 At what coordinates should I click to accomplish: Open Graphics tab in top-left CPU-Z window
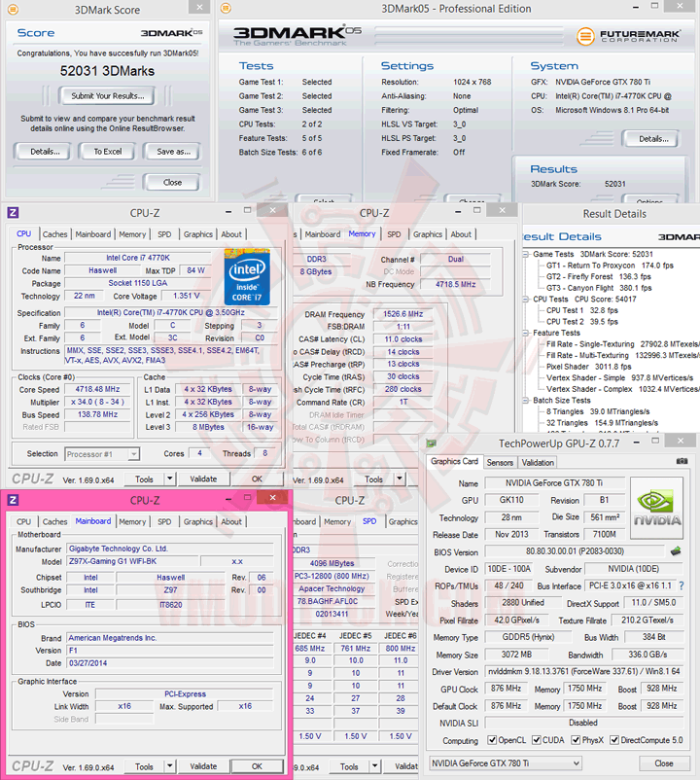(x=198, y=234)
